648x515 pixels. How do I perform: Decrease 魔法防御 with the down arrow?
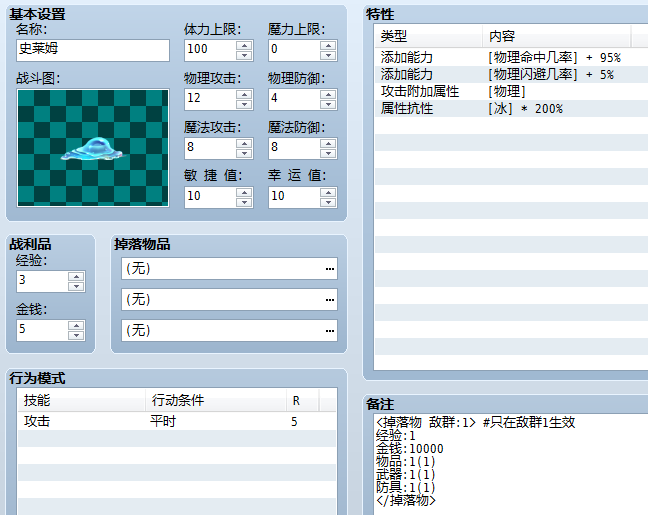click(x=328, y=153)
